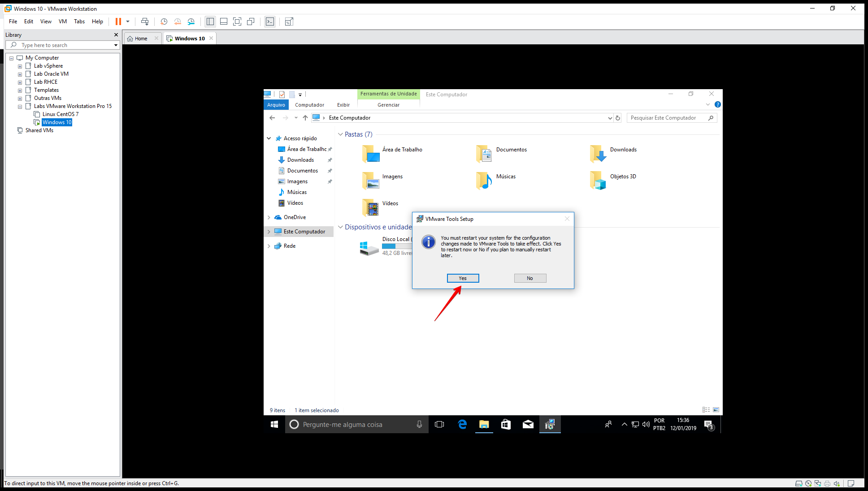868x491 pixels.
Task: Open the snapshot manager wrench icon
Action: (x=191, y=22)
